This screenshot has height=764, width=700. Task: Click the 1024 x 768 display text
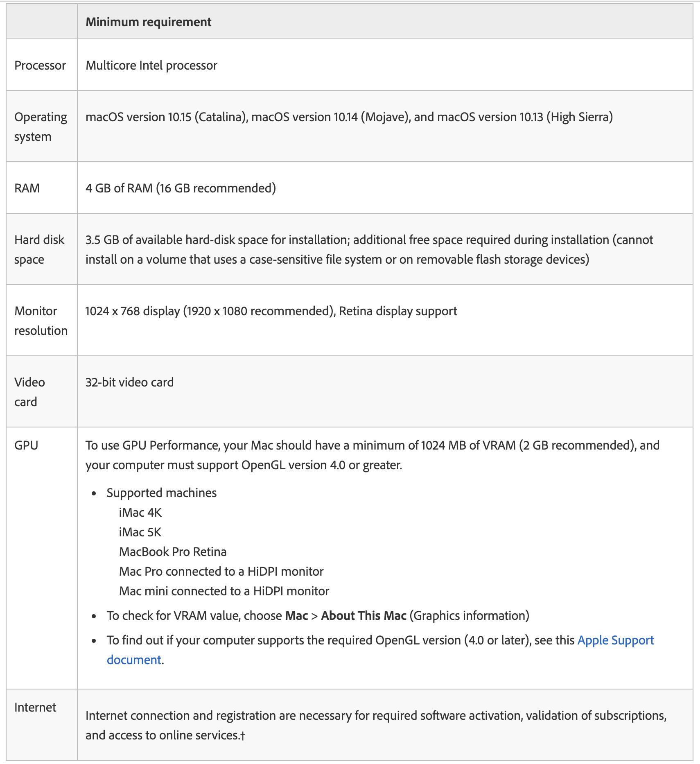click(133, 311)
